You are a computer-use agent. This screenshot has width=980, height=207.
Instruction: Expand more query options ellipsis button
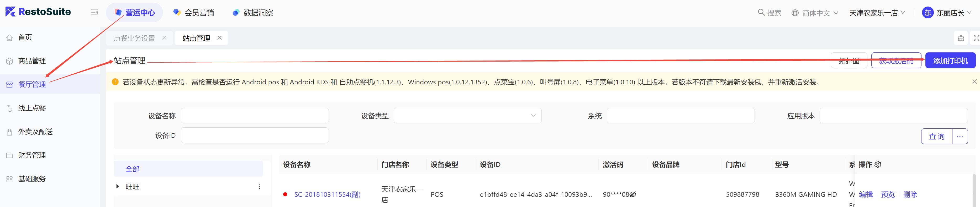[x=960, y=136]
